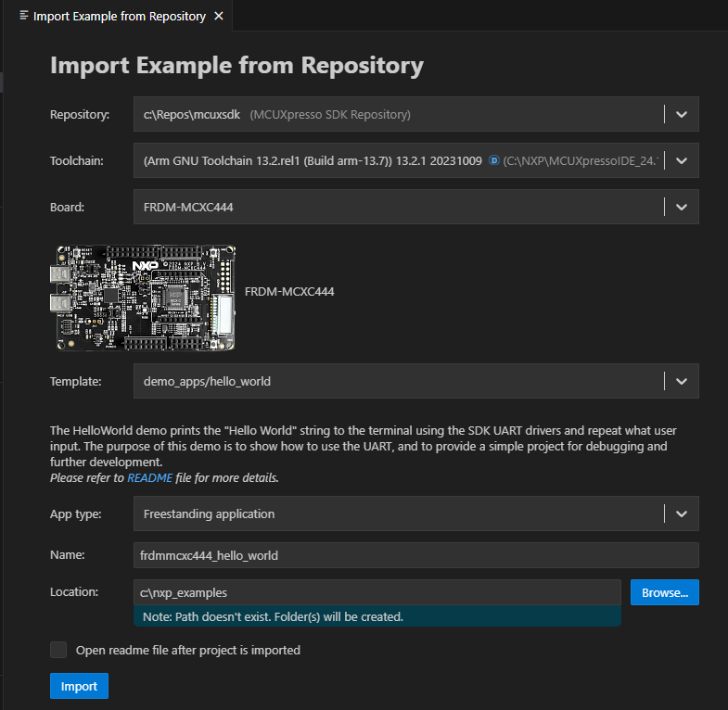Enable Open readme file after project is imported
The height and width of the screenshot is (710, 728).
pos(58,650)
